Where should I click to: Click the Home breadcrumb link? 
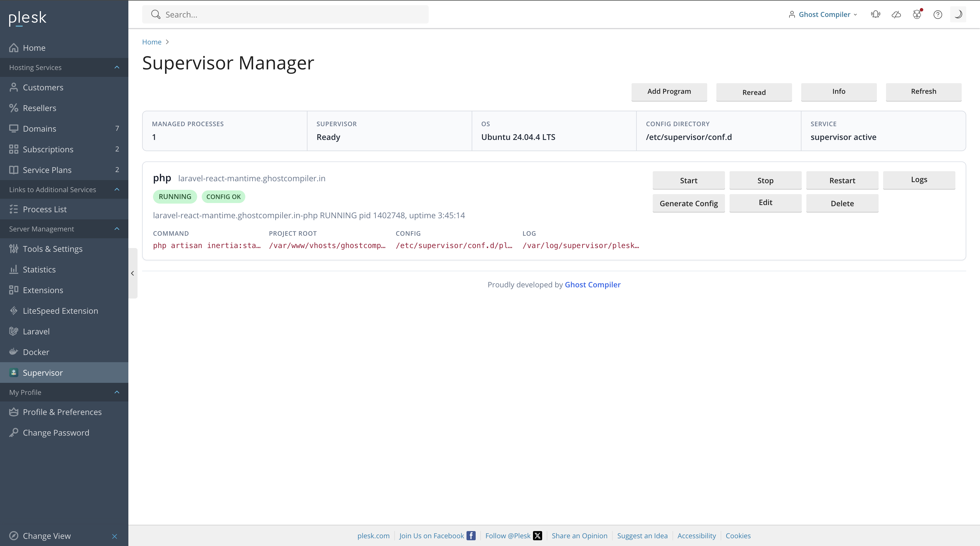152,42
